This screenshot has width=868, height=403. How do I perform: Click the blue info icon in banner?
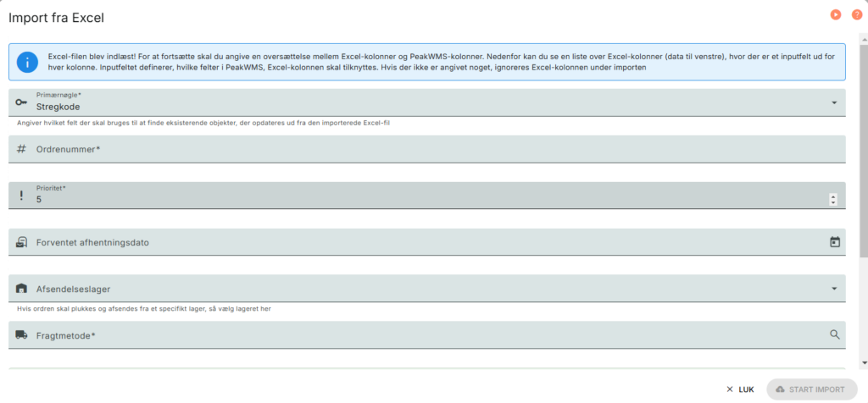27,62
